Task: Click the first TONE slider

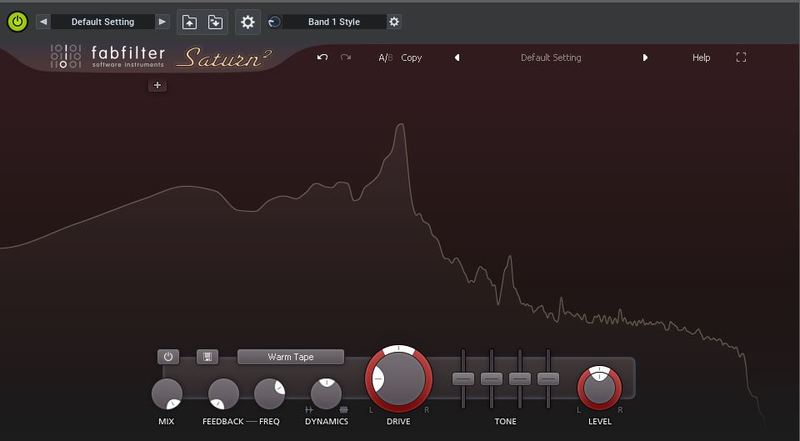Action: pyautogui.click(x=463, y=379)
